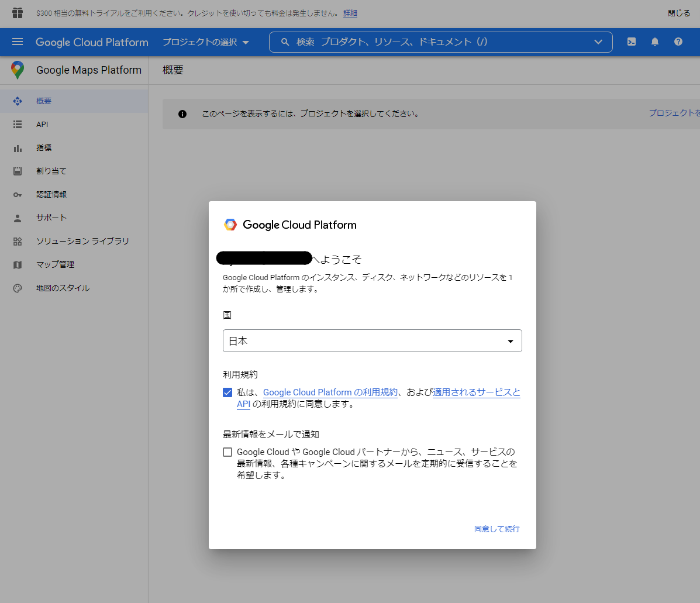The height and width of the screenshot is (603, 700).
Task: Select 指標 in the sidebar menu
Action: 74,148
